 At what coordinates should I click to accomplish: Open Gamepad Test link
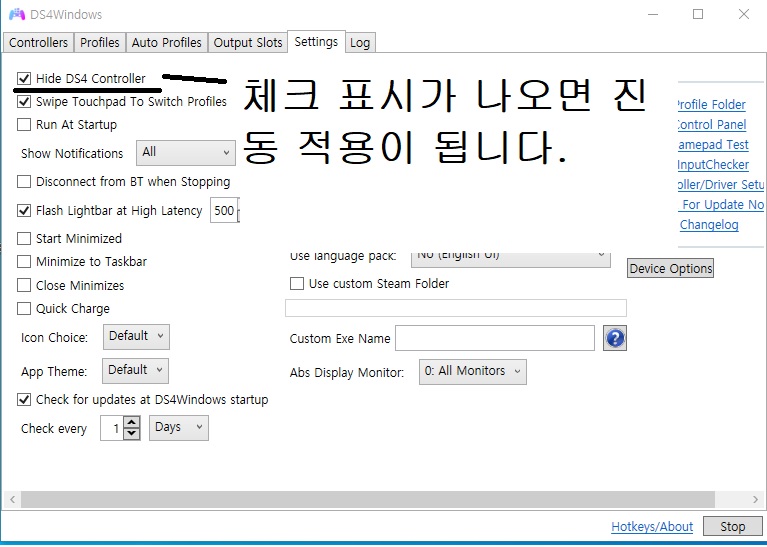[x=713, y=145]
